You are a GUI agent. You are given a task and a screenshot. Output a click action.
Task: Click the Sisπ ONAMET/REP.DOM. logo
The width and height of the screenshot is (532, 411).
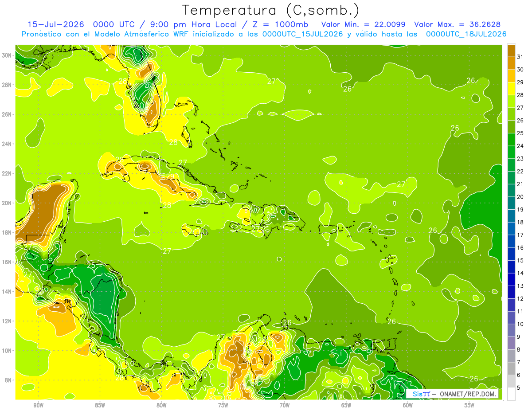coord(452,394)
